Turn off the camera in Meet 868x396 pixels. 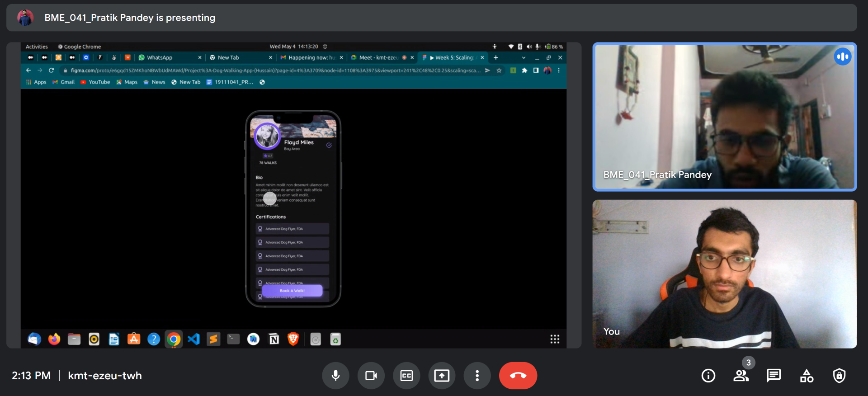371,376
